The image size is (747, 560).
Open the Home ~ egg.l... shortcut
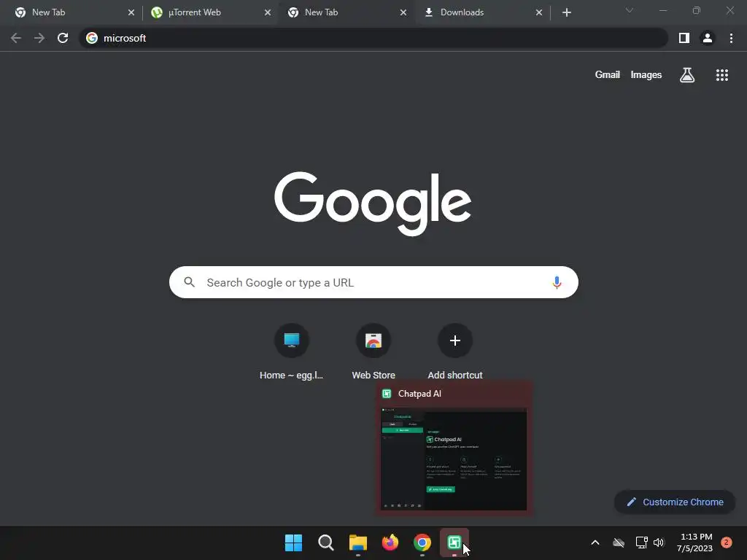(292, 352)
